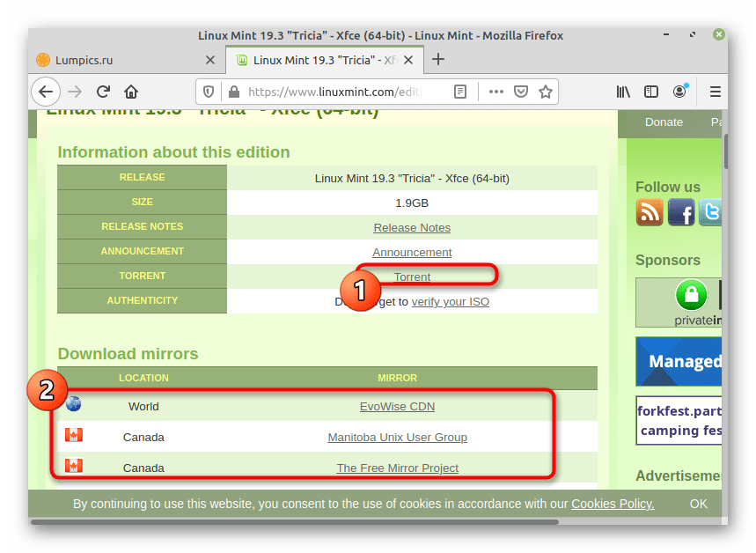
Task: Open tracking protection shield icon
Action: (209, 92)
